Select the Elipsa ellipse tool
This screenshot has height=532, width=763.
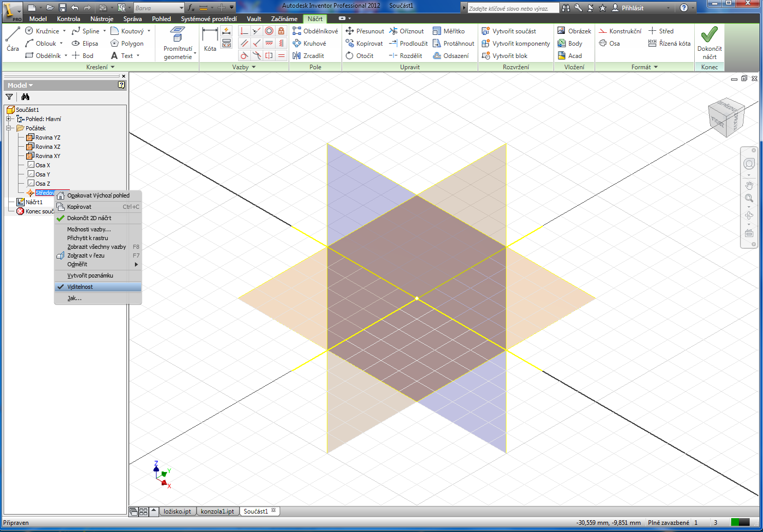click(x=85, y=44)
